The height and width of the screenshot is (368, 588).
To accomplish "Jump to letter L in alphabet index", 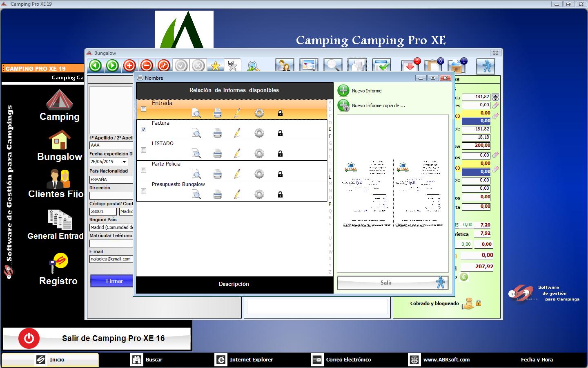I will click(x=330, y=177).
